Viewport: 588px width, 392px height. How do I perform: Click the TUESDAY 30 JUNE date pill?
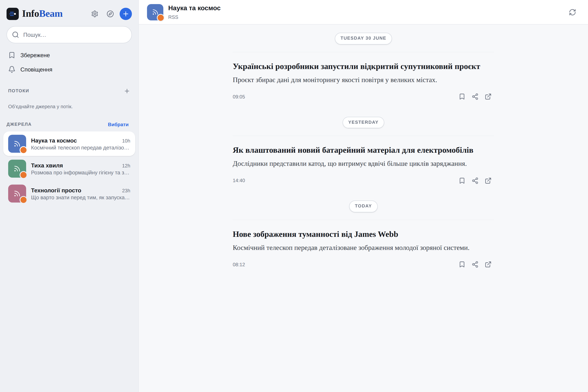point(363,38)
